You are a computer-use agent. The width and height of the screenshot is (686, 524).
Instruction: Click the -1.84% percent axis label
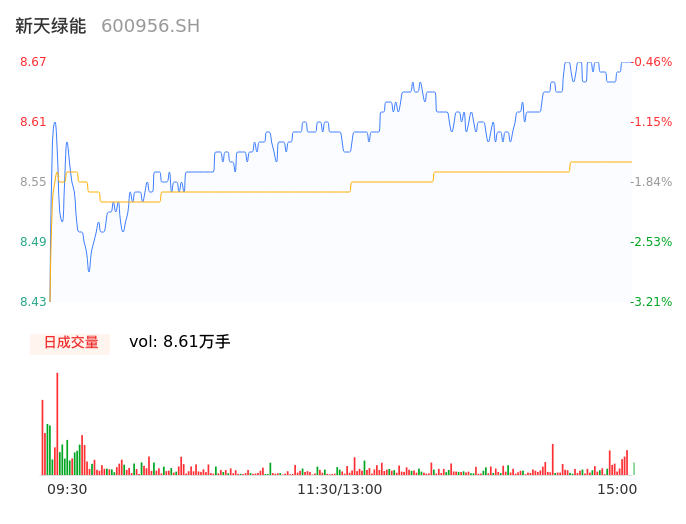pyautogui.click(x=651, y=182)
